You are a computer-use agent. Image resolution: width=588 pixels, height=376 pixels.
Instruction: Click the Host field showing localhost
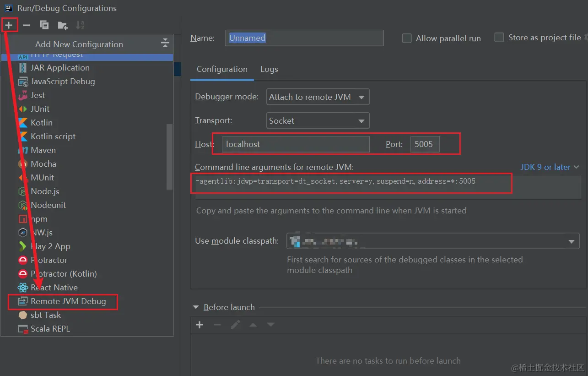point(296,144)
